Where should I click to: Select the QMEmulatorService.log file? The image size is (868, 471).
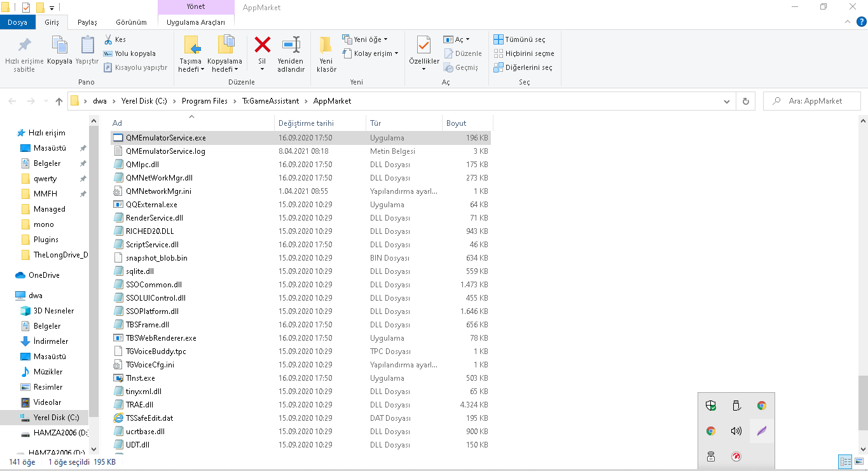point(301,151)
